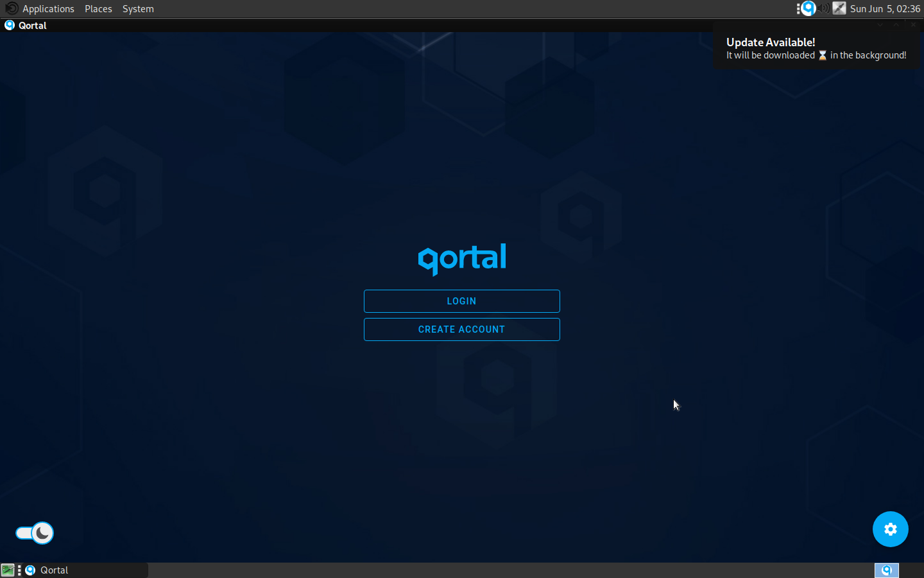Click the Qortal tray icon in top panel
The height and width of the screenshot is (578, 924).
click(x=809, y=8)
